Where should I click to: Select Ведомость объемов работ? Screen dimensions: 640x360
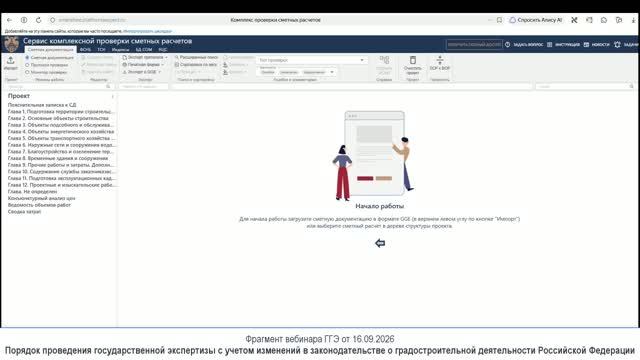pyautogui.click(x=39, y=205)
